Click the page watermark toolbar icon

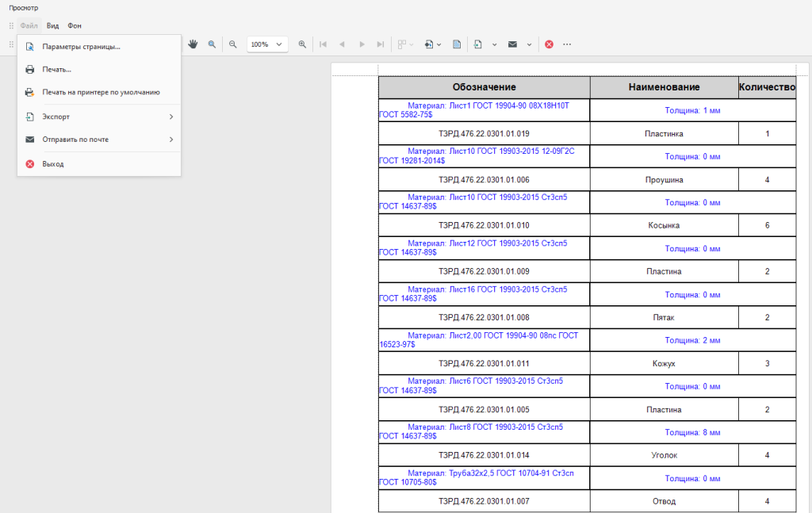(457, 44)
